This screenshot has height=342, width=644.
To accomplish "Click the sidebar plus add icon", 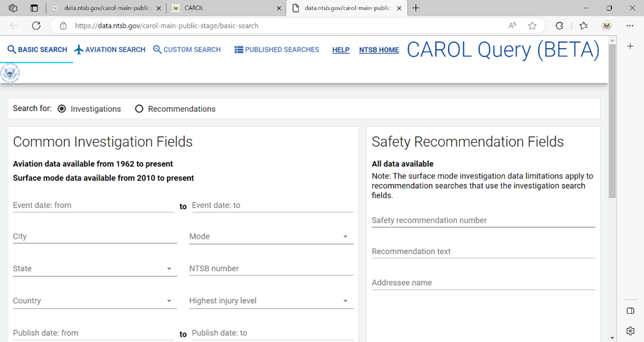I will point(631,47).
